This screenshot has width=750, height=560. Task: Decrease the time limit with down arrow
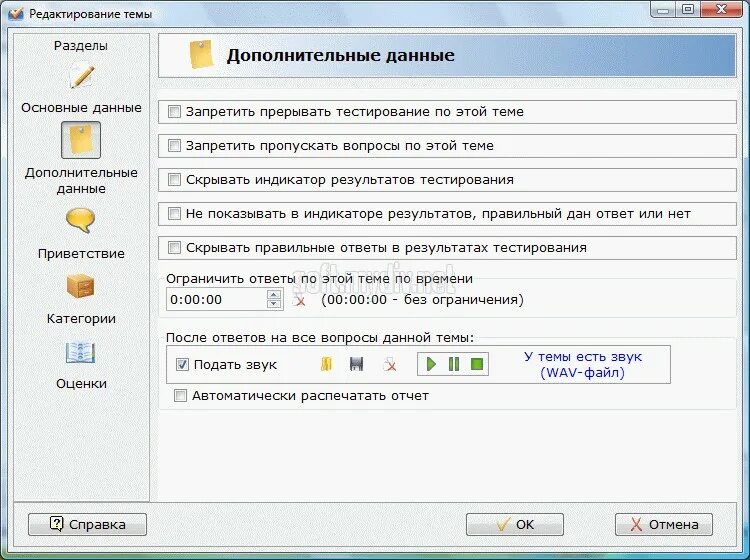click(274, 304)
